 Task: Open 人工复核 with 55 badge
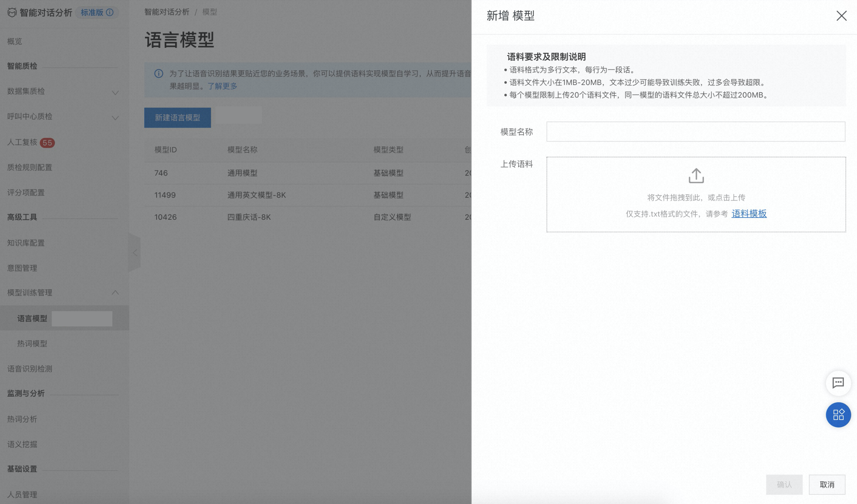tap(31, 142)
